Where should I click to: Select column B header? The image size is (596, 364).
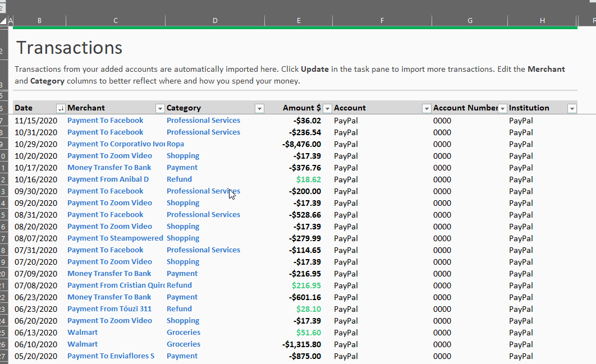click(x=39, y=21)
